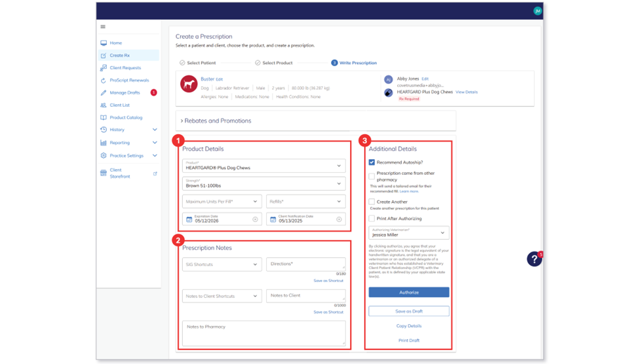
Task: Open Authorizing Veterinarian dropdown
Action: 409,233
